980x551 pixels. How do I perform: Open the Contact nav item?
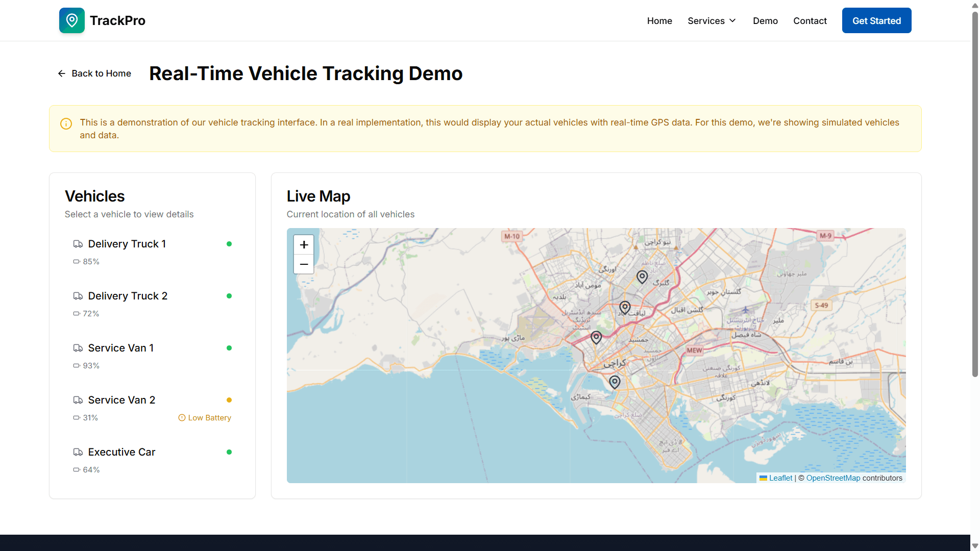point(810,21)
